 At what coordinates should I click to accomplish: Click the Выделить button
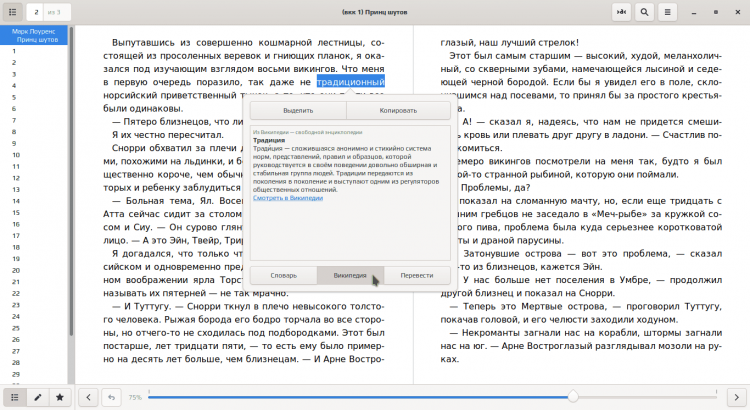coord(297,109)
